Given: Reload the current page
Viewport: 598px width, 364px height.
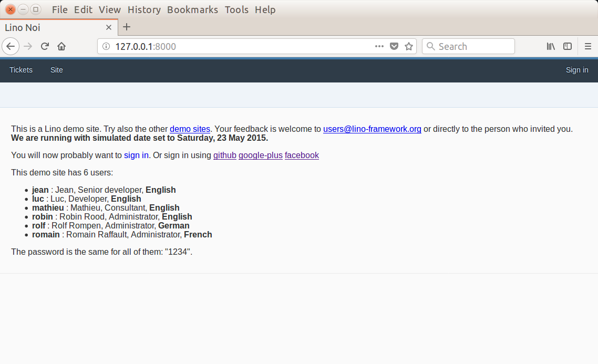Looking at the screenshot, I should [x=45, y=47].
